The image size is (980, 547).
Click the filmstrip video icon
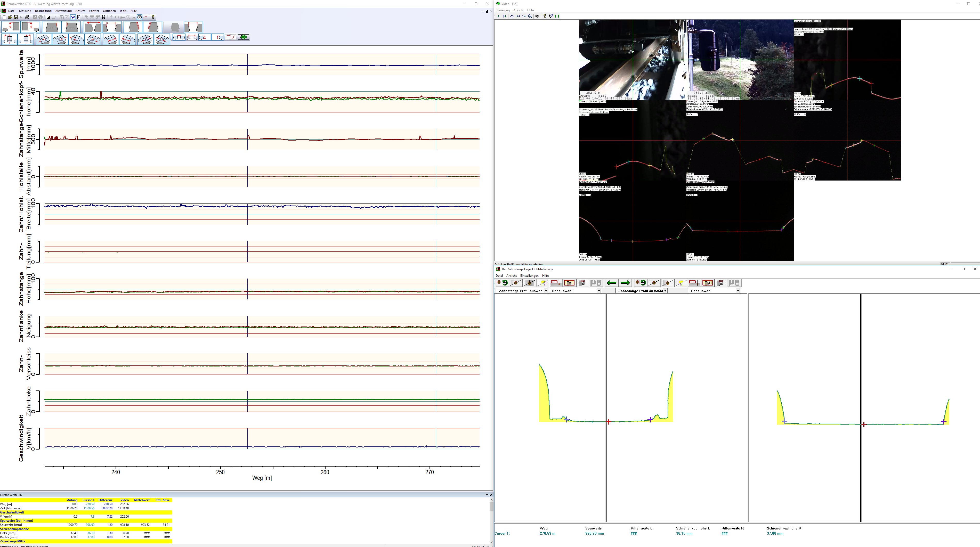pos(103,17)
